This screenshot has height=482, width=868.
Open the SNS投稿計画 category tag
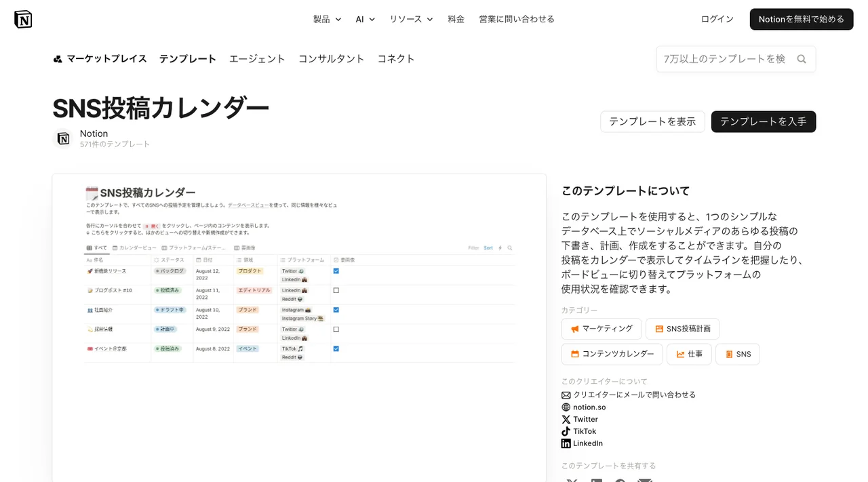point(683,329)
